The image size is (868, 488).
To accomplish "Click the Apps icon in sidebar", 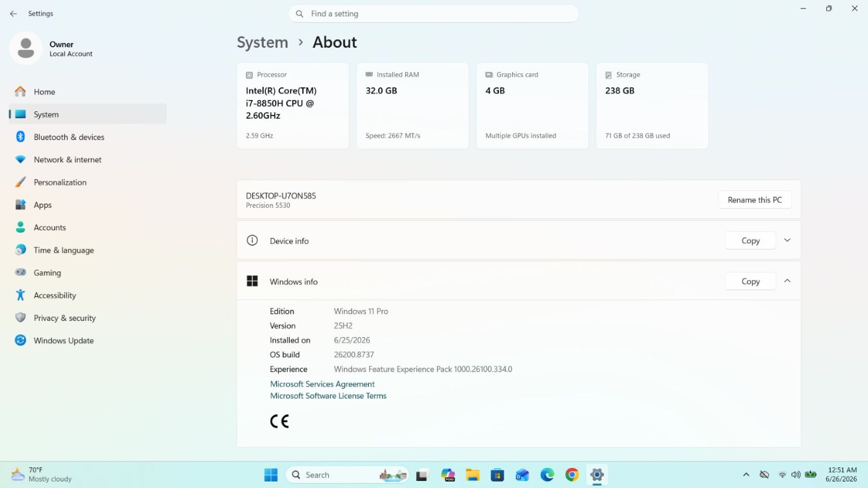I will pyautogui.click(x=21, y=205).
